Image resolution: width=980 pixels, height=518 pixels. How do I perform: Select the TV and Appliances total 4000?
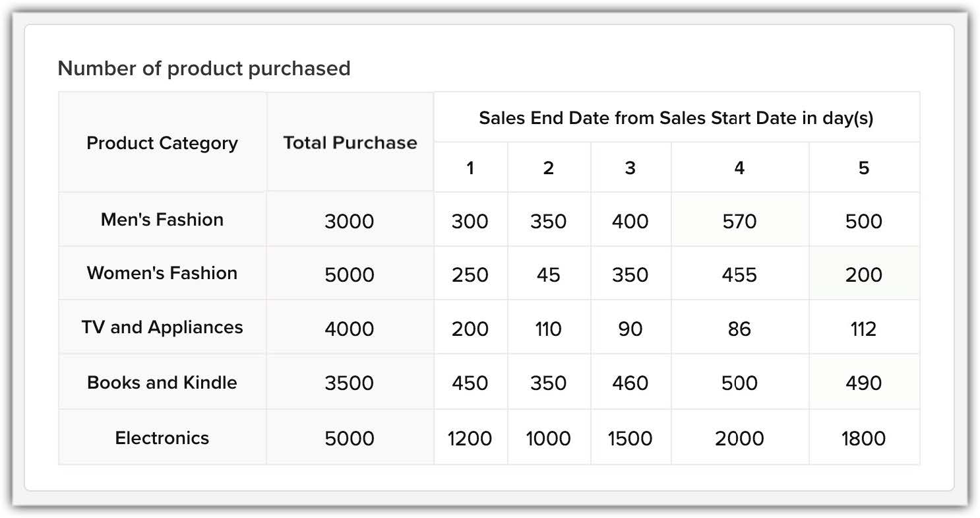(x=350, y=329)
